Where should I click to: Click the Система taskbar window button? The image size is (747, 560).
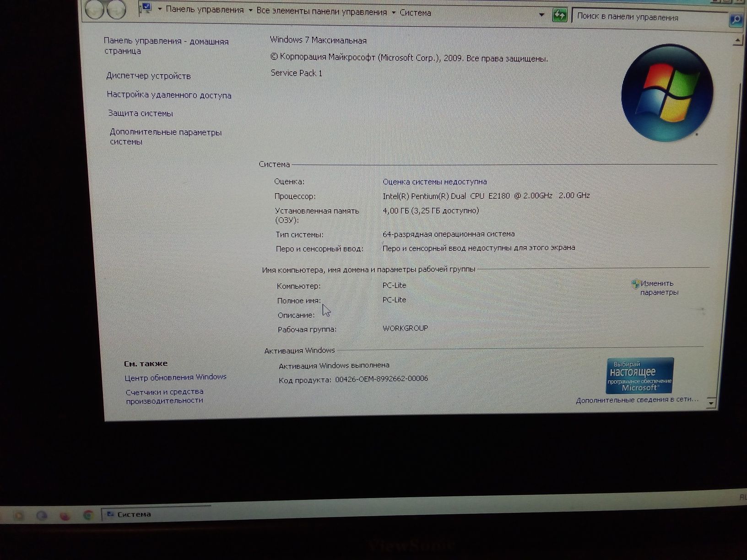tap(156, 514)
